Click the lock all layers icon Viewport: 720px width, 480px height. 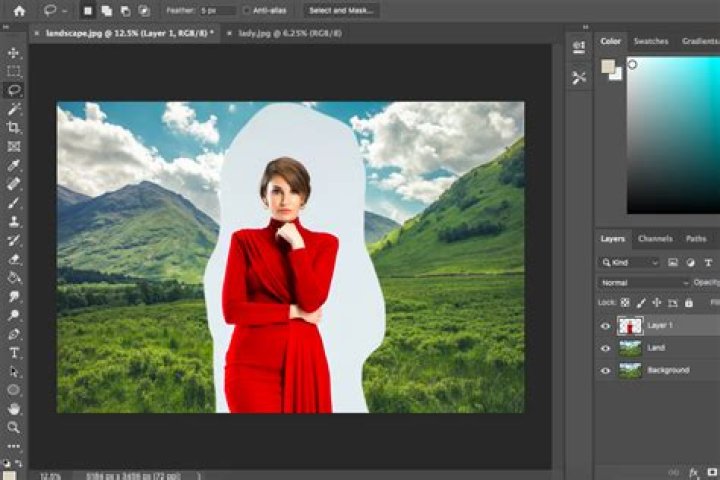(x=688, y=301)
